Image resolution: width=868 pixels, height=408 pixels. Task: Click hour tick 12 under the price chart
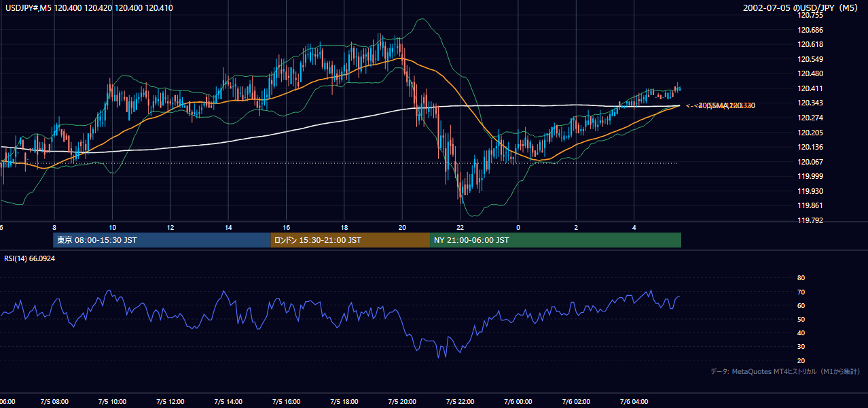(x=170, y=228)
